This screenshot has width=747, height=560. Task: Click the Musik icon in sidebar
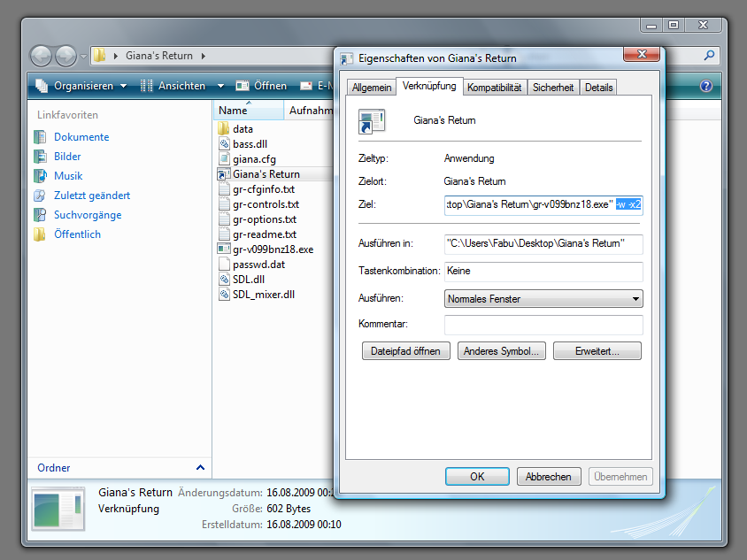40,176
